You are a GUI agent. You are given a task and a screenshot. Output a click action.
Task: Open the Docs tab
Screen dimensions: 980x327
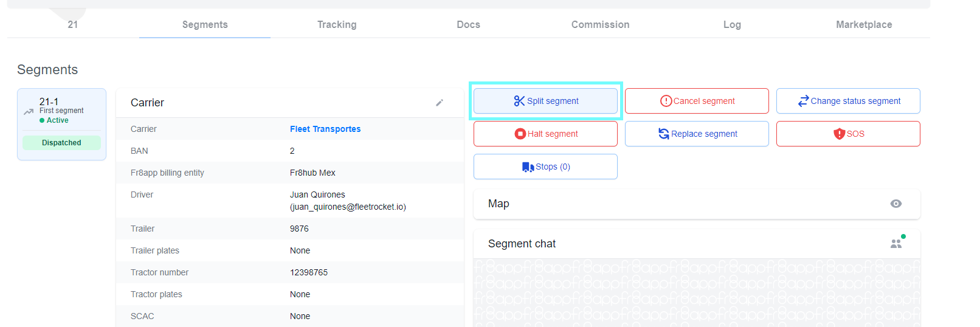(x=469, y=24)
